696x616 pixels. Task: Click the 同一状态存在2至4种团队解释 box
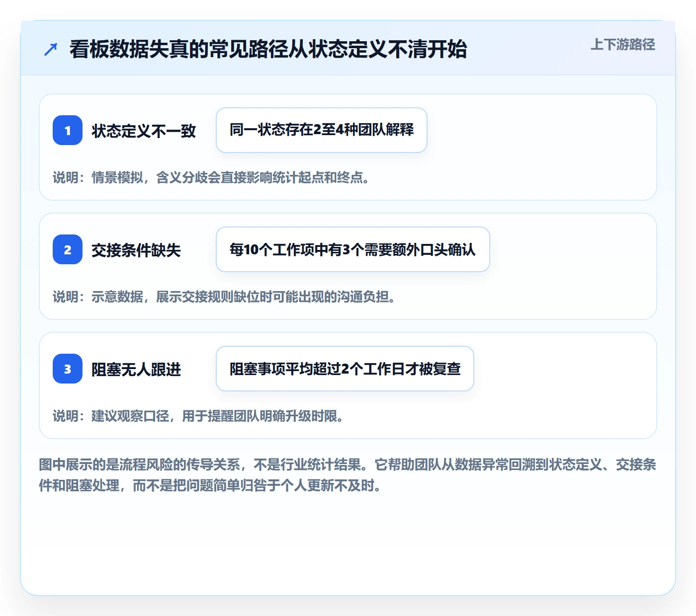322,130
